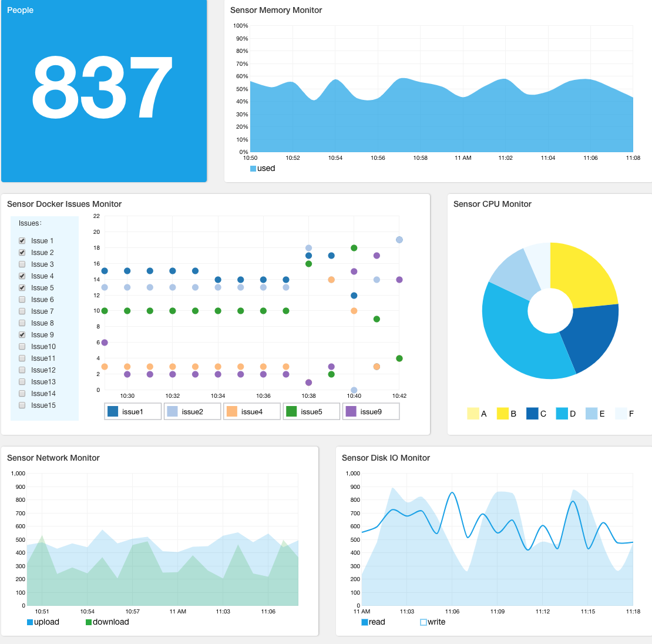This screenshot has height=644, width=652.
Task: Uncheck the Issue 1 checkbox
Action: pyautogui.click(x=22, y=241)
